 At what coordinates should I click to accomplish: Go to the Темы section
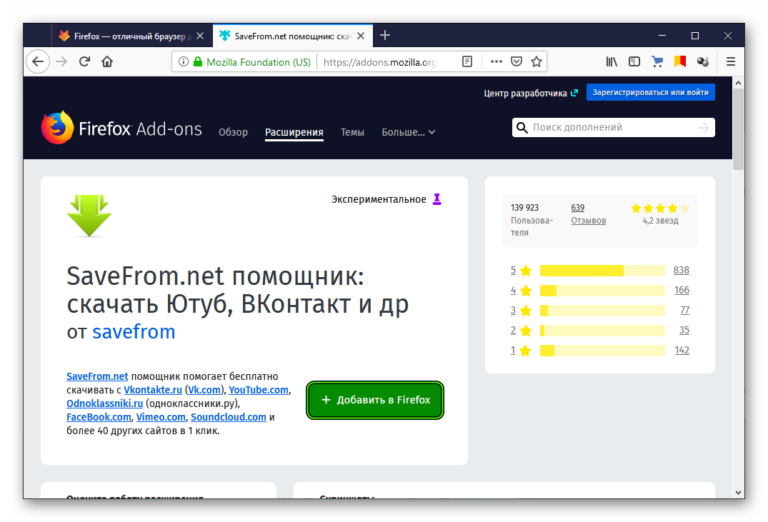(352, 132)
